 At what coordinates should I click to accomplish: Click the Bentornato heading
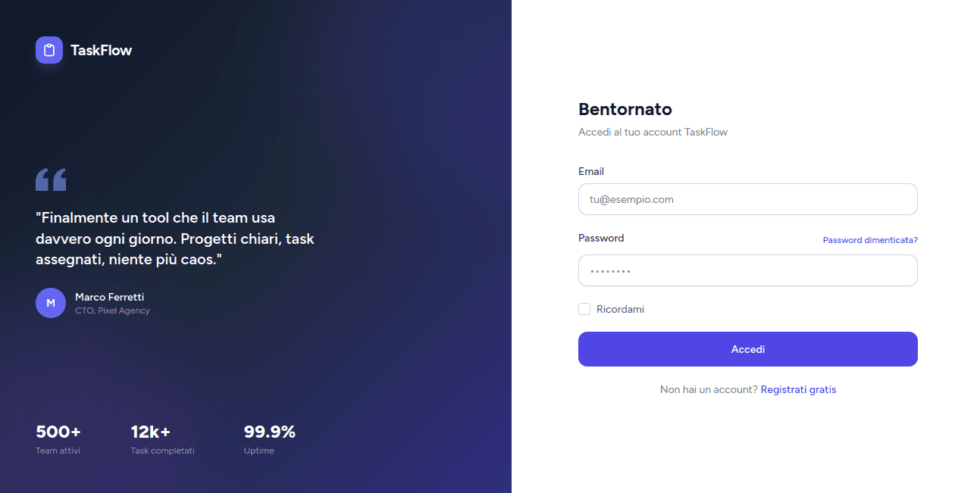[x=625, y=109]
